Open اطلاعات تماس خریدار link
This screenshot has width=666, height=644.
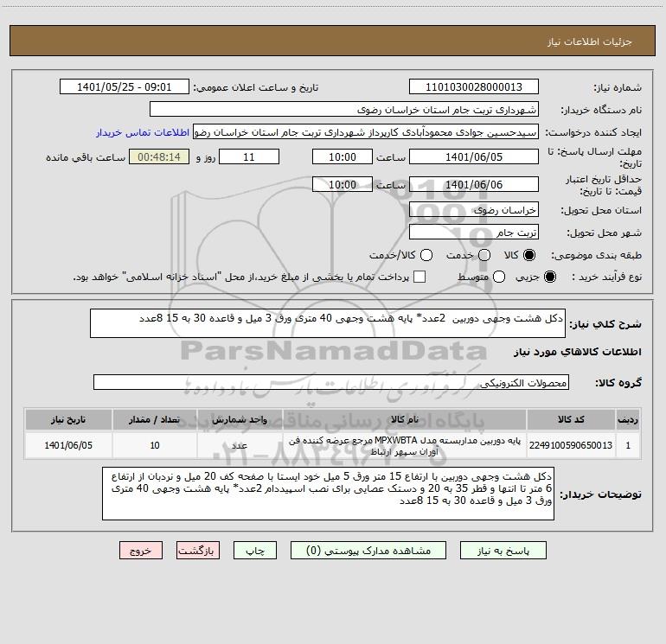pos(143,132)
